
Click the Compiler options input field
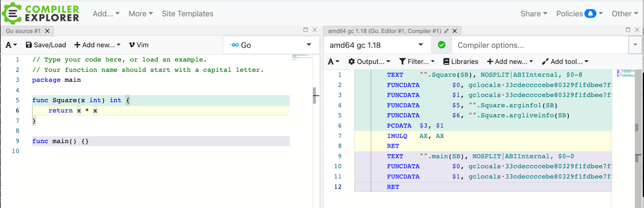point(539,45)
